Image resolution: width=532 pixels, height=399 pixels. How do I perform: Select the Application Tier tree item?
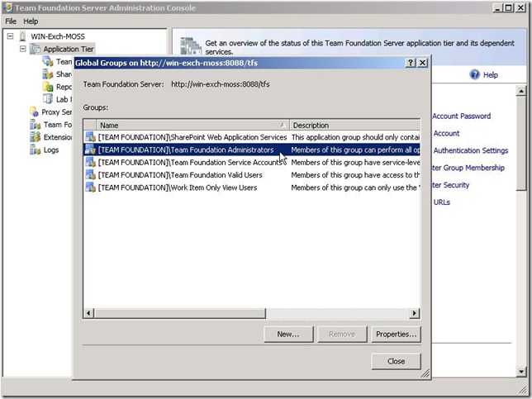point(69,50)
